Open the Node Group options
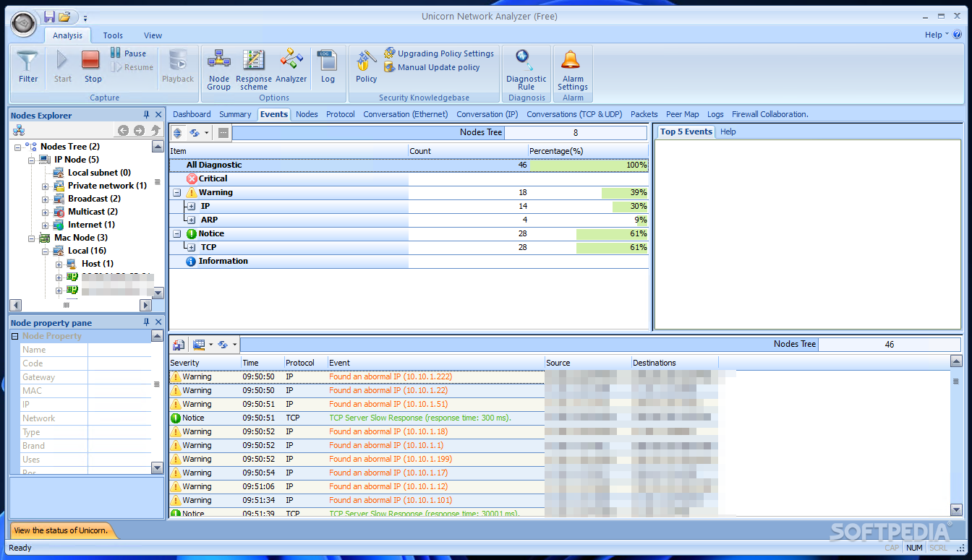The width and height of the screenshot is (972, 560). coord(218,69)
